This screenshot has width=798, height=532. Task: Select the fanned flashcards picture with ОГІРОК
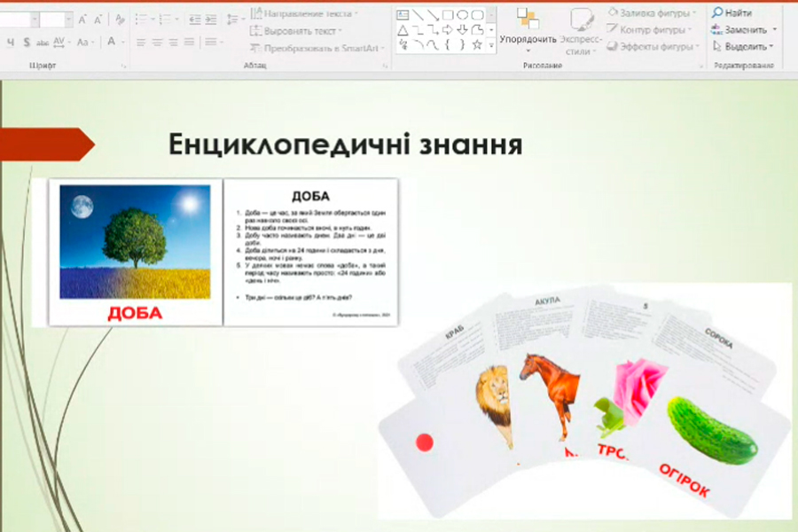585,401
